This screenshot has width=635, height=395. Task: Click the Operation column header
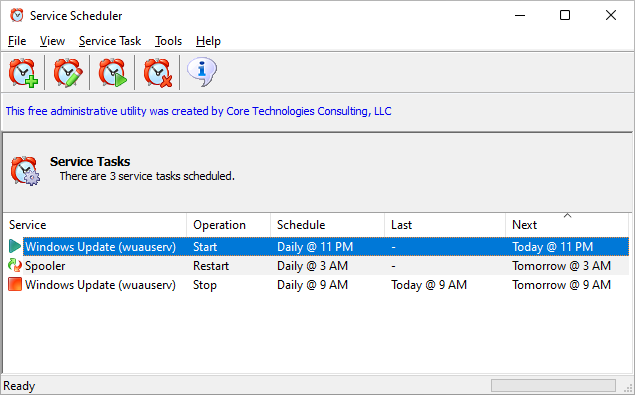228,225
